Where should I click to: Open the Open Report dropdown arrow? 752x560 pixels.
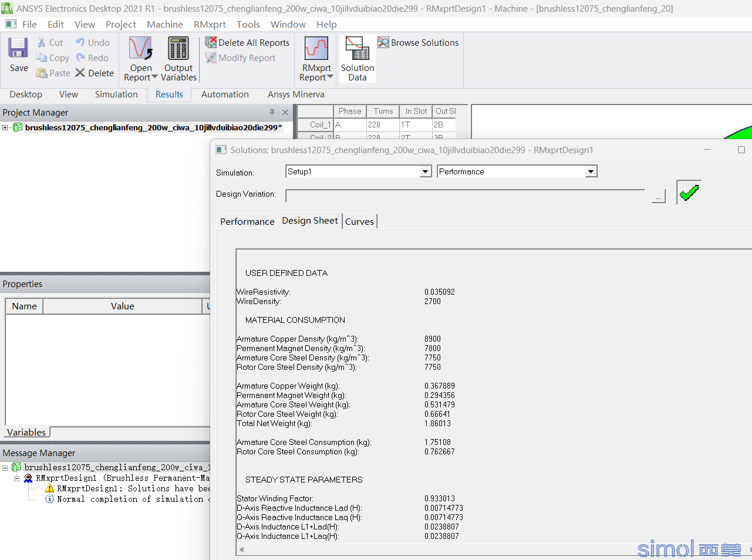(154, 77)
